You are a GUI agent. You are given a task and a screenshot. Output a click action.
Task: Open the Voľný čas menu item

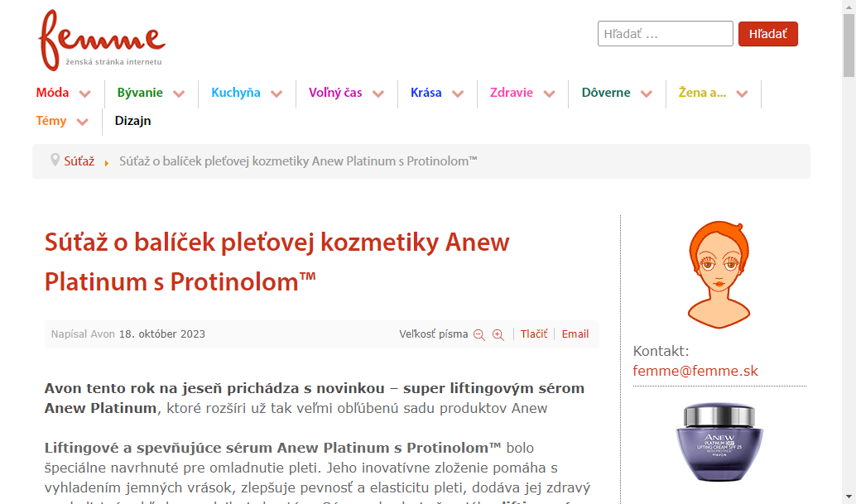point(335,93)
